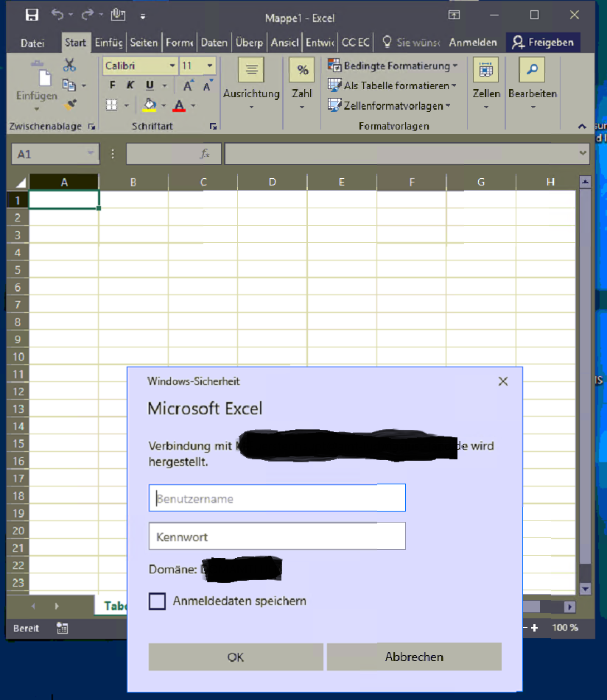This screenshot has width=607, height=700.
Task: Switch to the Einfügen ribbon tab
Action: (108, 43)
